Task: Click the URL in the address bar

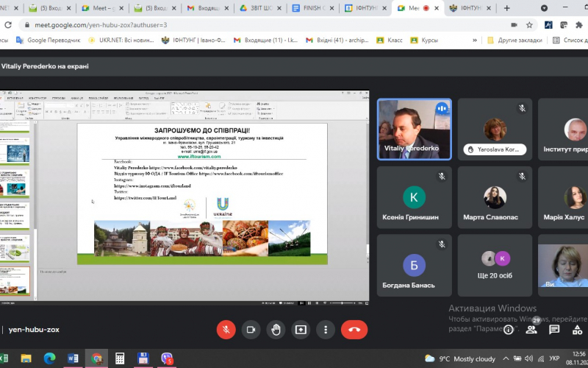Action: tap(101, 25)
